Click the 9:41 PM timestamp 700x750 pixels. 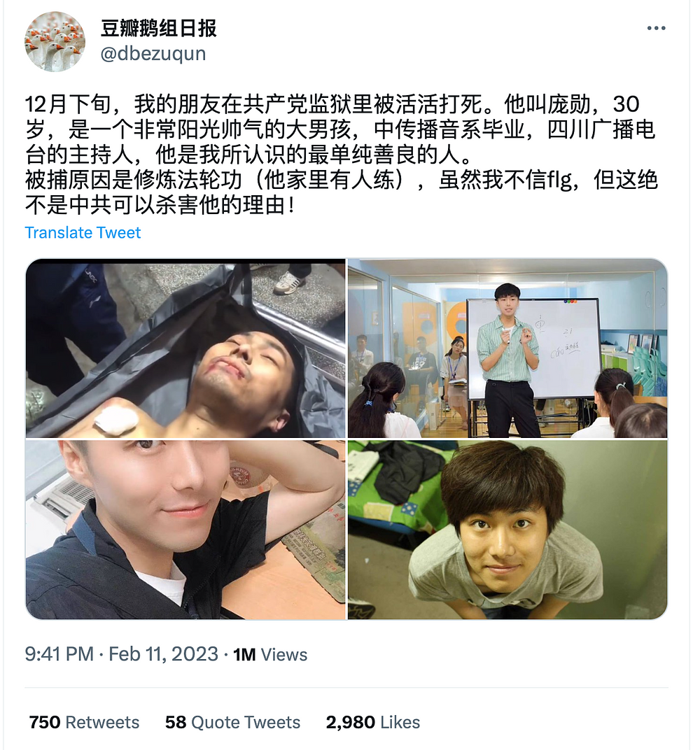[x=59, y=654]
